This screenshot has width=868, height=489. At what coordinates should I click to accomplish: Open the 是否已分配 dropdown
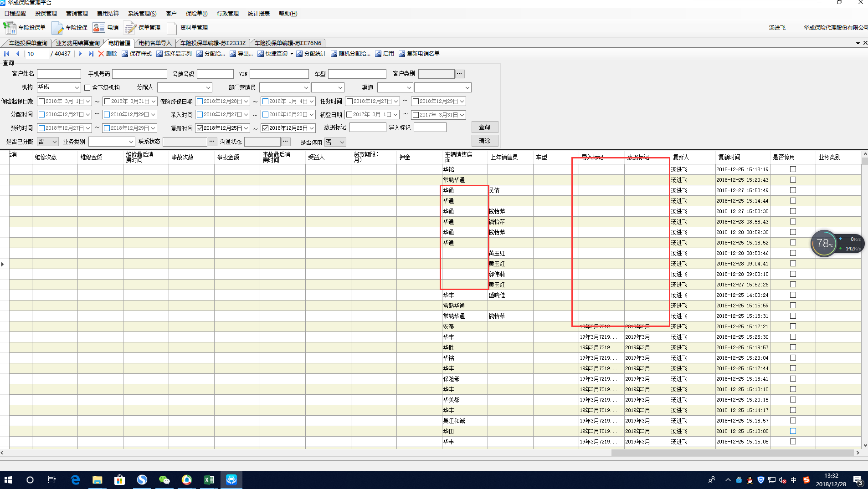[54, 142]
